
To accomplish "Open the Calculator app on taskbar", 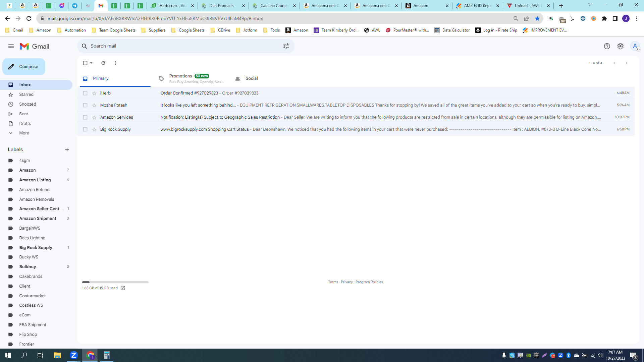I will 106,355.
